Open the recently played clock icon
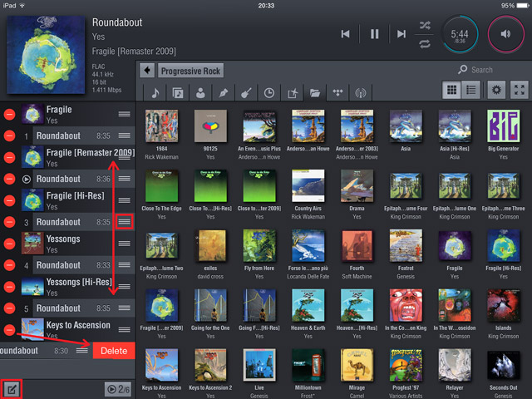Viewport: 532px width, 399px height. (x=269, y=93)
